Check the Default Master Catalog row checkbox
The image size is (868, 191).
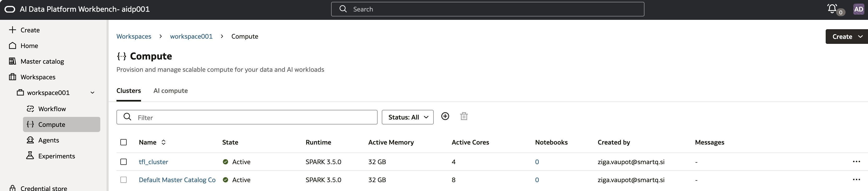click(x=124, y=180)
